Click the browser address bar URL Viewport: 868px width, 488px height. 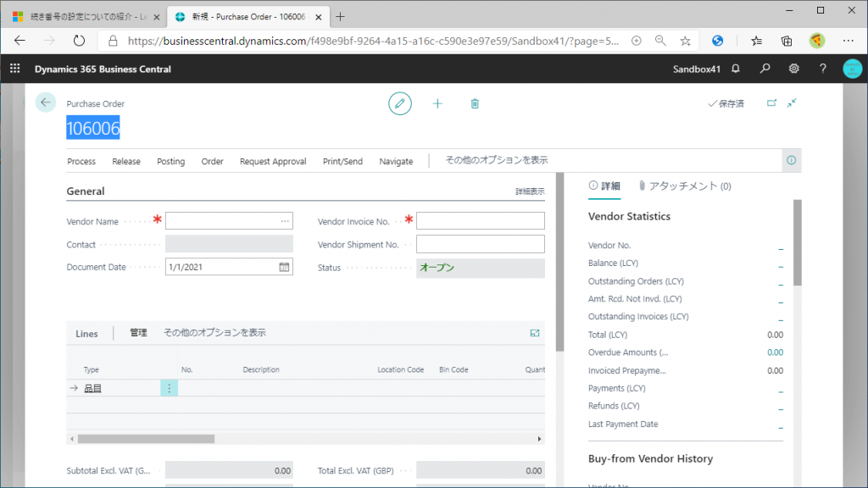pyautogui.click(x=373, y=41)
